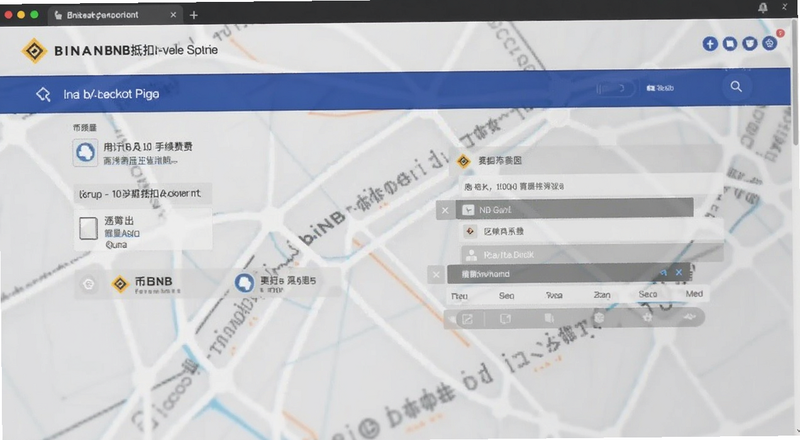This screenshot has width=800, height=440.
Task: Toggle the switch in the blue bar
Action: [615, 88]
